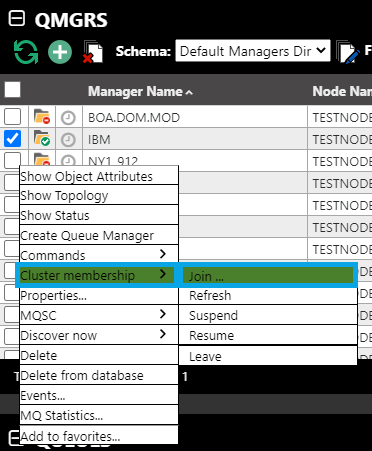Click the delete schema icon with red X

pyautogui.click(x=93, y=52)
